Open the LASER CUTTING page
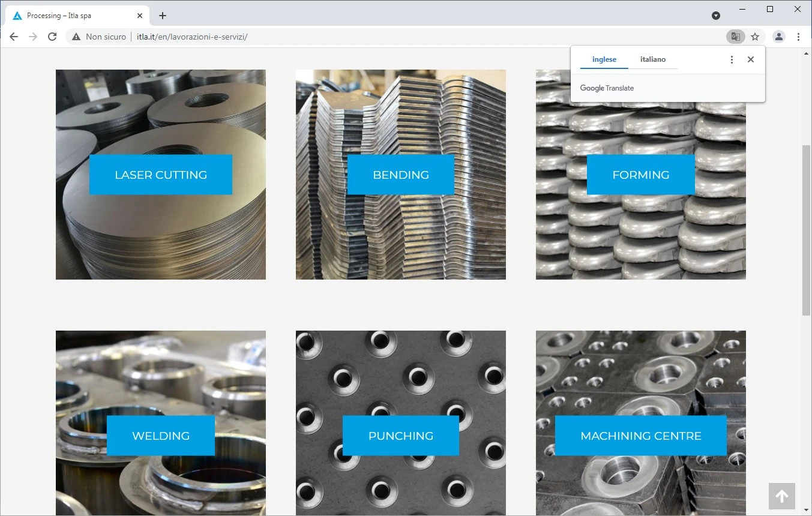Screen dimensions: 812x516 click(x=161, y=175)
